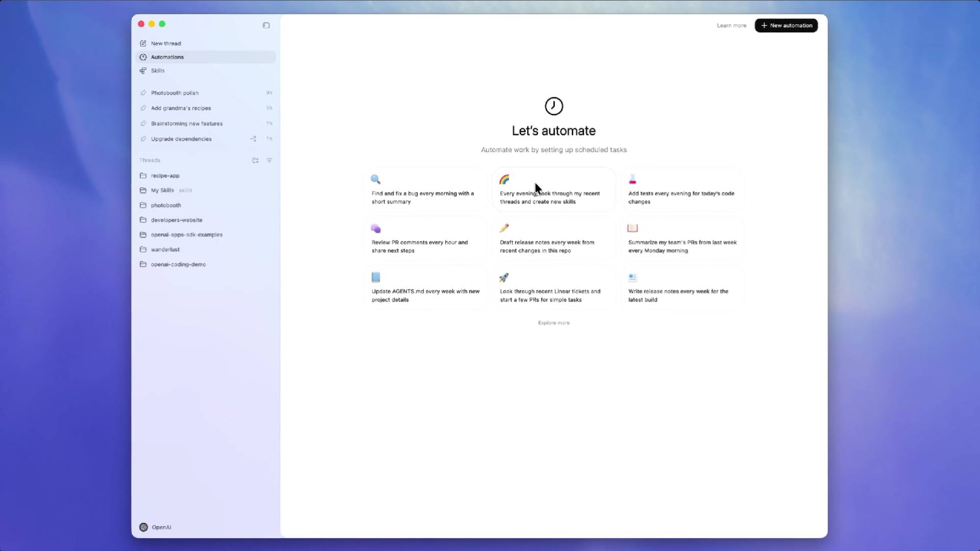The width and height of the screenshot is (980, 551).
Task: Open the thread filter options
Action: click(269, 160)
